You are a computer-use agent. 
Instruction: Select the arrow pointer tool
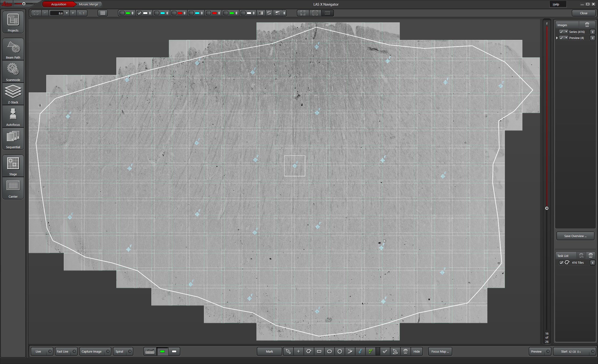point(288,351)
